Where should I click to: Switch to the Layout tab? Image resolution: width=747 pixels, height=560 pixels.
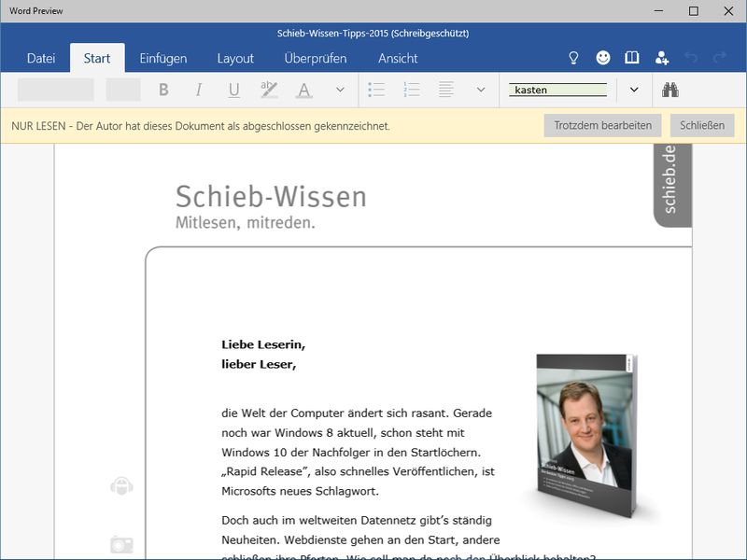tap(235, 58)
